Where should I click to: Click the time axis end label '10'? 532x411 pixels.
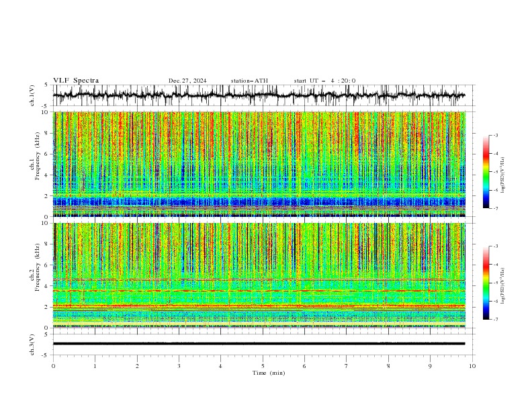[472, 366]
